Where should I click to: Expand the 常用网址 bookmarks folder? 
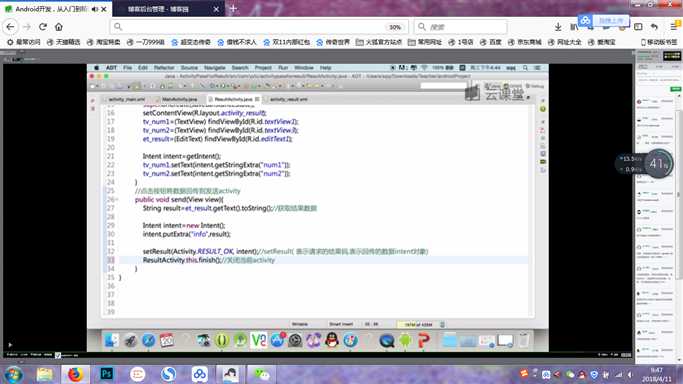425,42
